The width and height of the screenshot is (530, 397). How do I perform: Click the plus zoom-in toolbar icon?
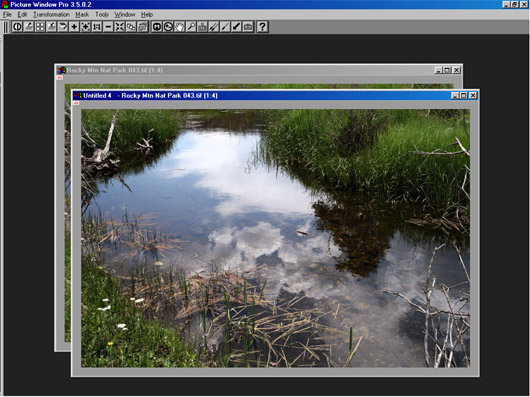pyautogui.click(x=74, y=27)
